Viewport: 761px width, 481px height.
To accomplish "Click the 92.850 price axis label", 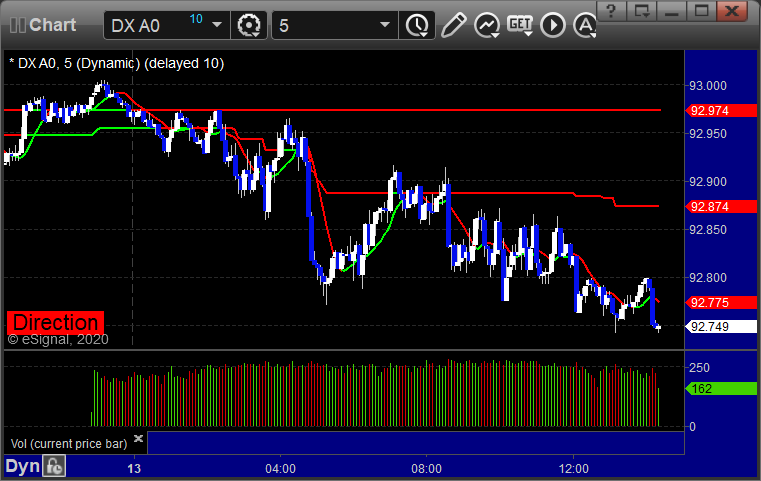I will coord(708,230).
